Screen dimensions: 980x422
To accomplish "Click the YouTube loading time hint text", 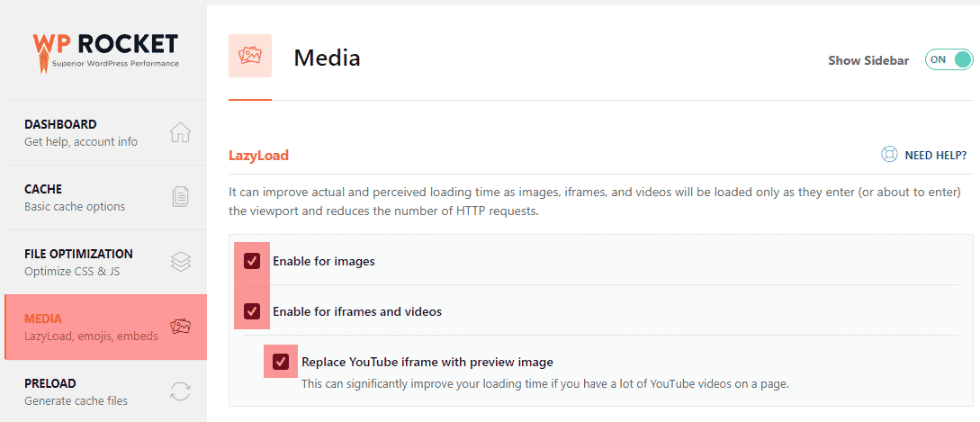I will pyautogui.click(x=545, y=383).
